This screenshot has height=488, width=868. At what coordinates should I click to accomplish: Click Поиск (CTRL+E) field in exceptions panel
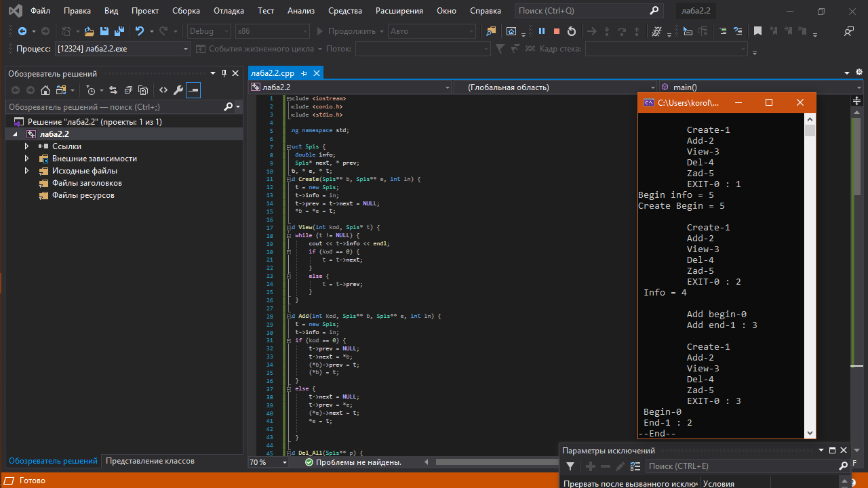747,466
